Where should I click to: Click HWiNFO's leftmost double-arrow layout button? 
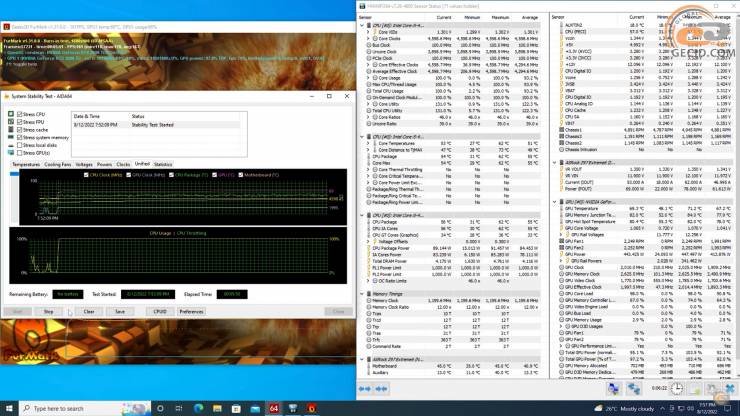coord(364,389)
